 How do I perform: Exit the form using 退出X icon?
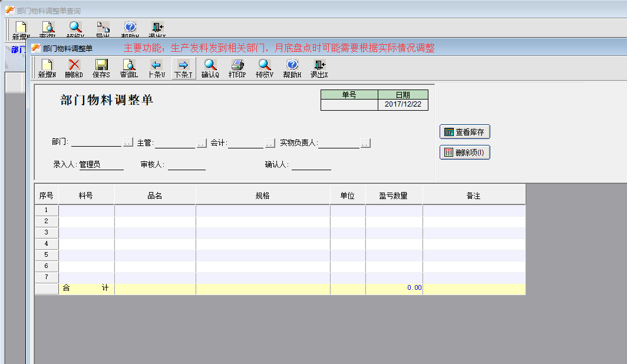[319, 68]
